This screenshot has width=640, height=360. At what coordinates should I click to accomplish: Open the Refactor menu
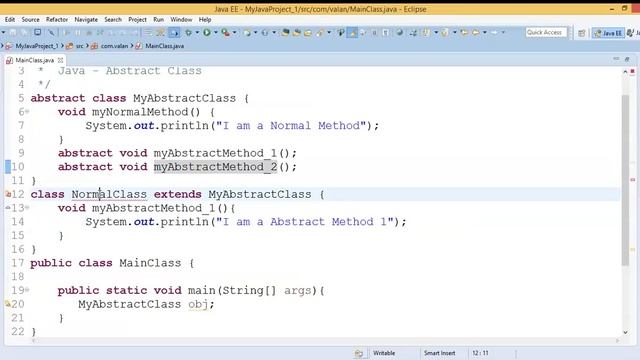pyautogui.click(x=57, y=20)
